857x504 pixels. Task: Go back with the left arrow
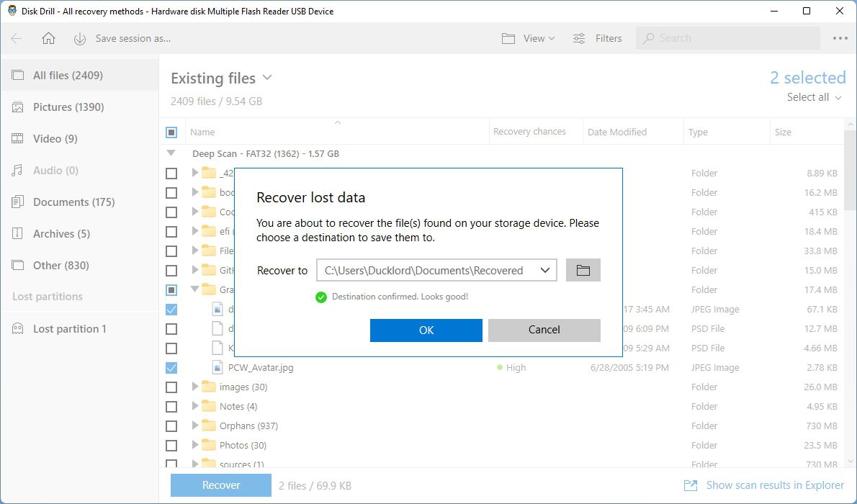(17, 38)
